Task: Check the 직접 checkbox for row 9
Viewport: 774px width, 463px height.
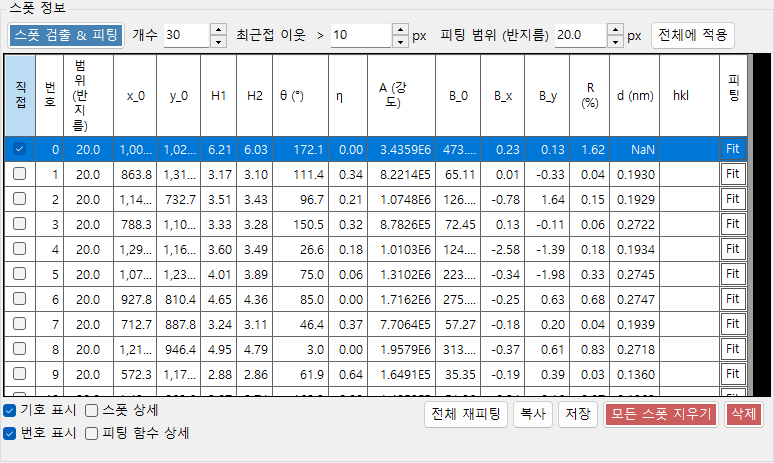Action: 19,374
